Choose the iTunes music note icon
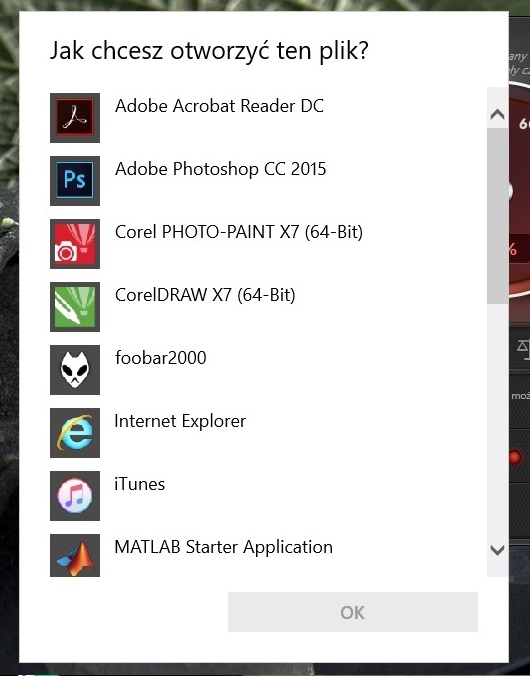This screenshot has width=530, height=676. click(x=75, y=495)
